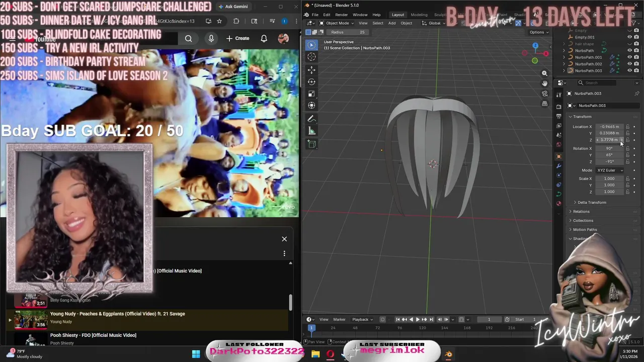The image size is (644, 362).
Task: Open the Scene properties tab
Action: click(558, 135)
